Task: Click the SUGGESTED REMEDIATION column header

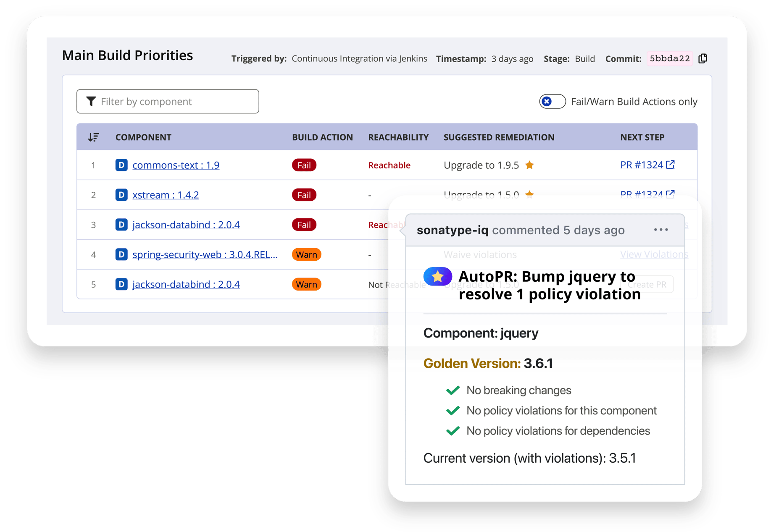Action: coord(499,137)
